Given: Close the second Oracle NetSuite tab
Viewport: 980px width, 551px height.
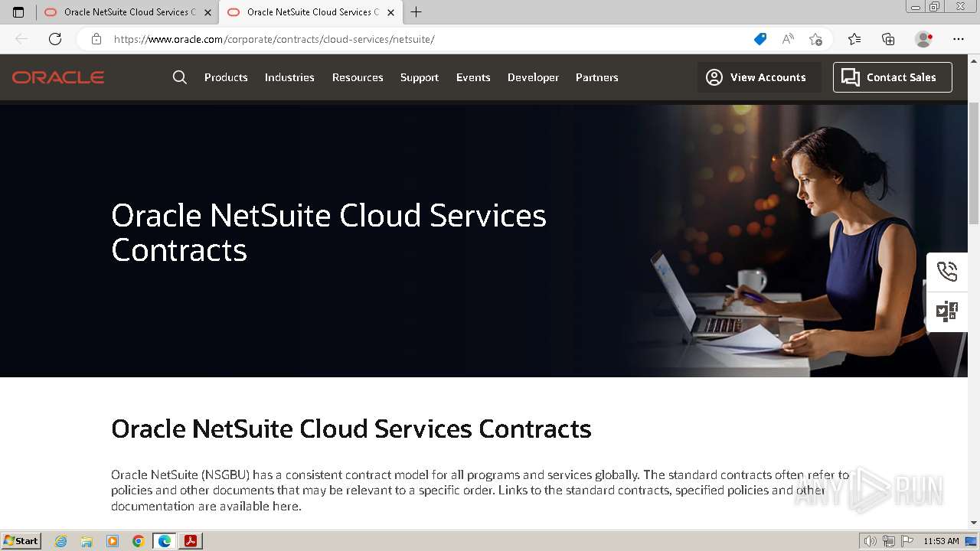Looking at the screenshot, I should [390, 12].
